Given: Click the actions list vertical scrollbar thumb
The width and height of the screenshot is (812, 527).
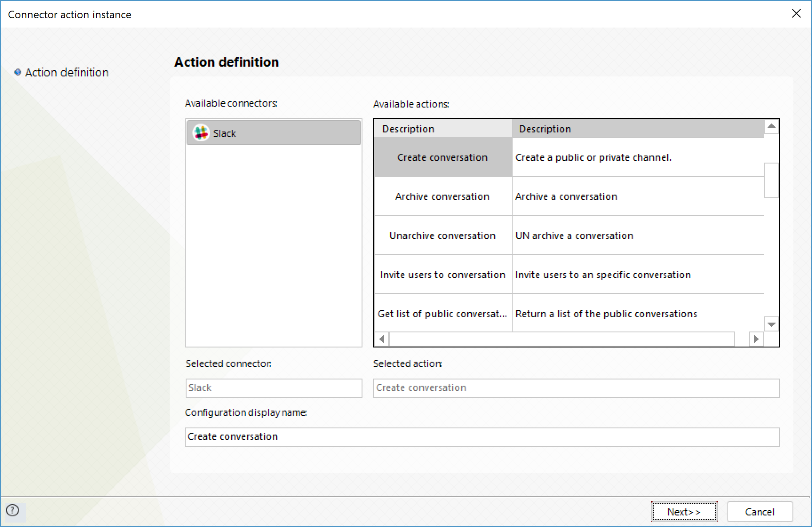Looking at the screenshot, I should [772, 180].
